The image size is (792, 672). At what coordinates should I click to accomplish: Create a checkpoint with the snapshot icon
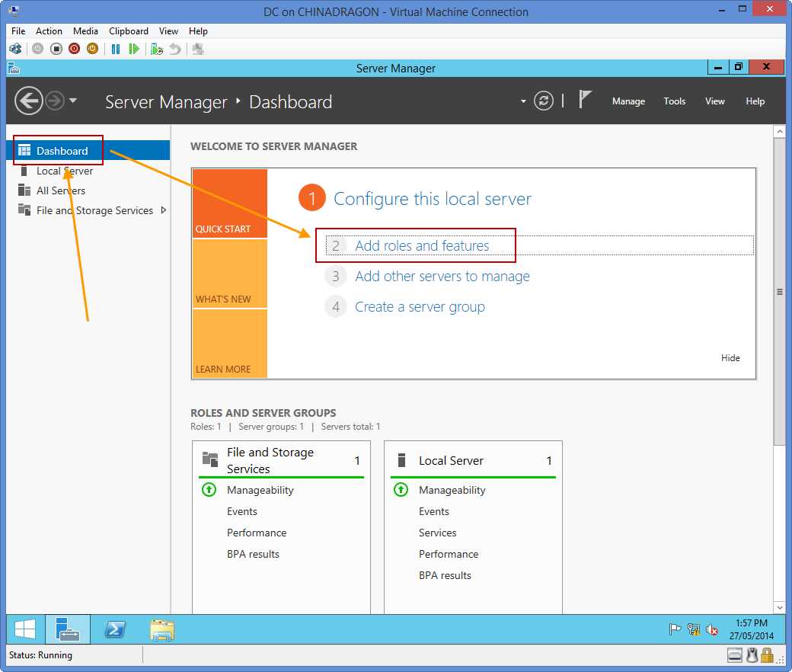coord(157,49)
